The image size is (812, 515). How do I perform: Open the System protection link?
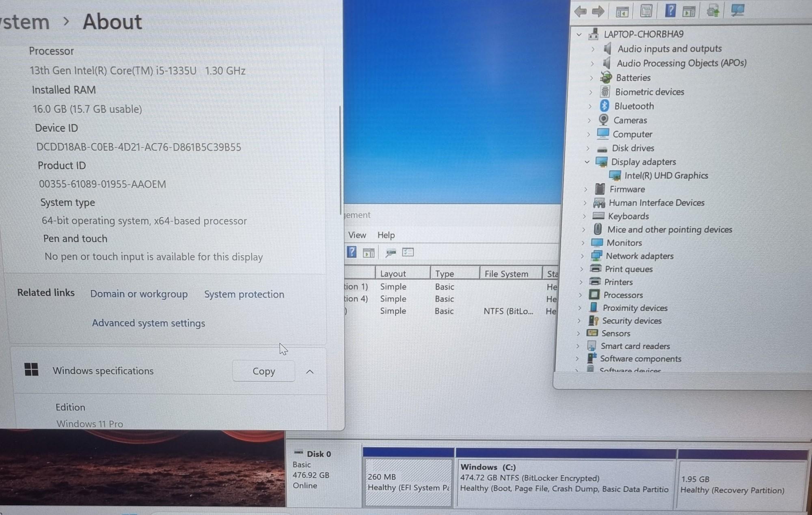coord(244,294)
